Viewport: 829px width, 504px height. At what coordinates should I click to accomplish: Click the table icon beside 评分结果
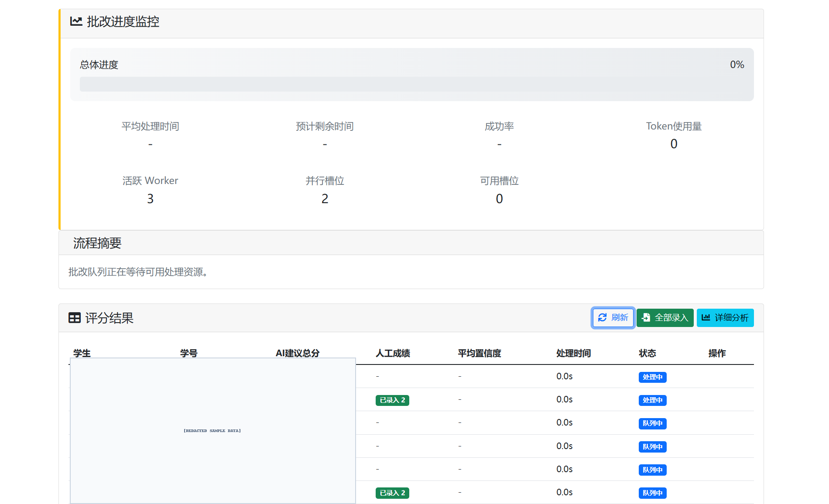coord(75,318)
